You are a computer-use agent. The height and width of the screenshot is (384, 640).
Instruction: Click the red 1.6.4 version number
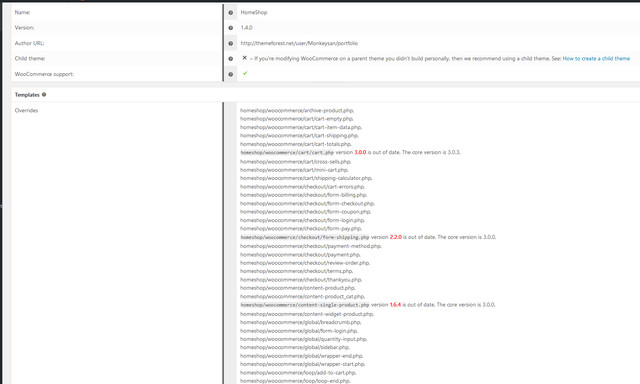tap(395, 304)
